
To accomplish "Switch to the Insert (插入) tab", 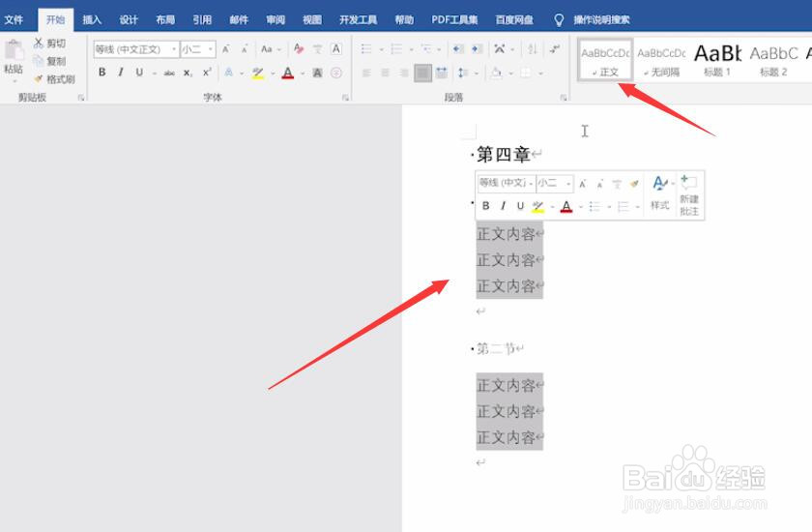I will coord(92,20).
